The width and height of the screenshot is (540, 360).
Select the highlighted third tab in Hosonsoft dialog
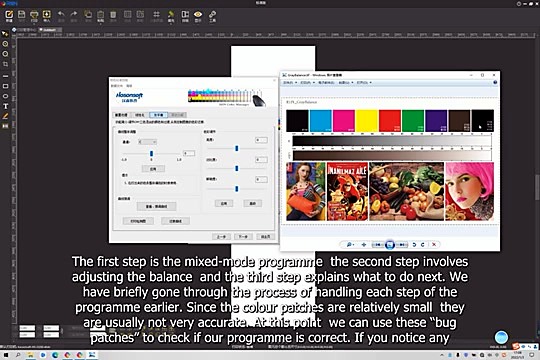(x=158, y=115)
